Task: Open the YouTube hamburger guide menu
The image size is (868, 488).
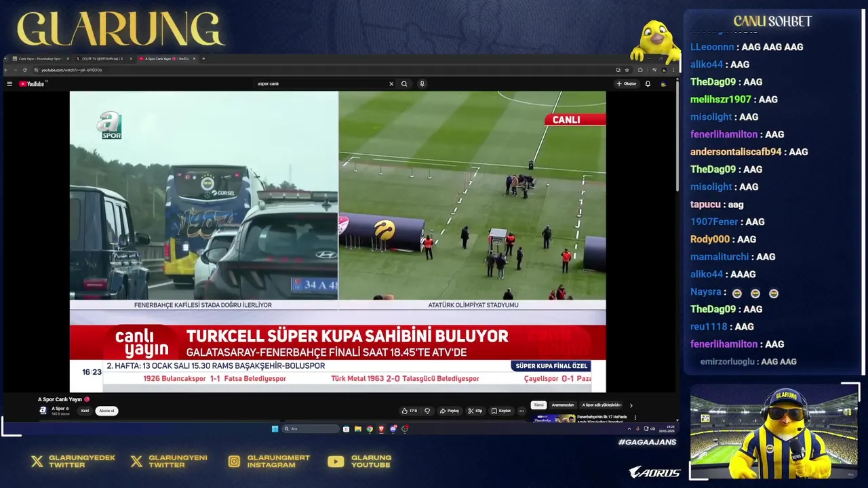Action: pyautogui.click(x=9, y=84)
